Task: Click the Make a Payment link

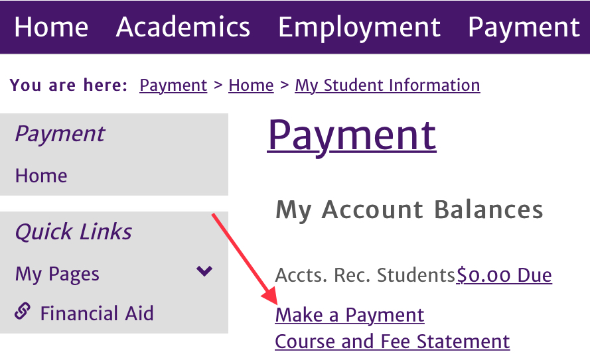Action: (350, 315)
